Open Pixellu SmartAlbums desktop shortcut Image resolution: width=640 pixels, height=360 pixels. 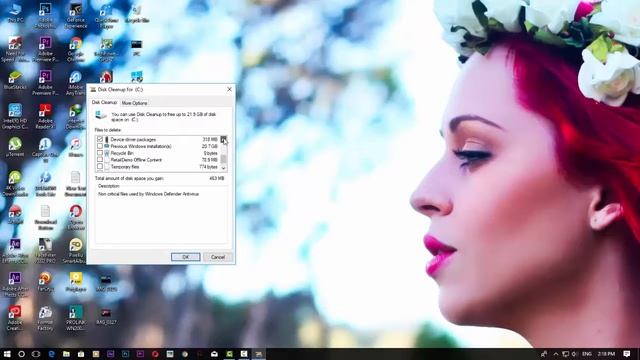pyautogui.click(x=76, y=251)
